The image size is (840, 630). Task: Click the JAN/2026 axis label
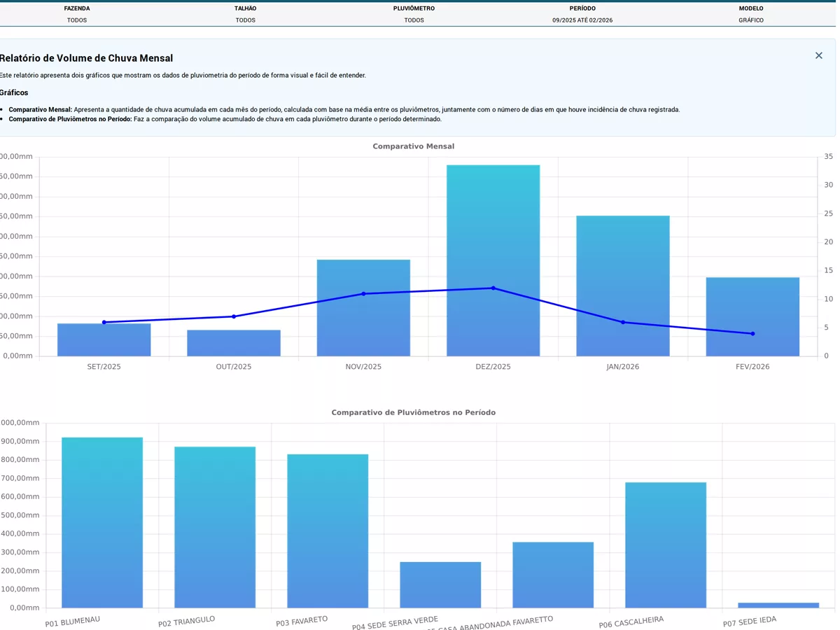tap(623, 367)
